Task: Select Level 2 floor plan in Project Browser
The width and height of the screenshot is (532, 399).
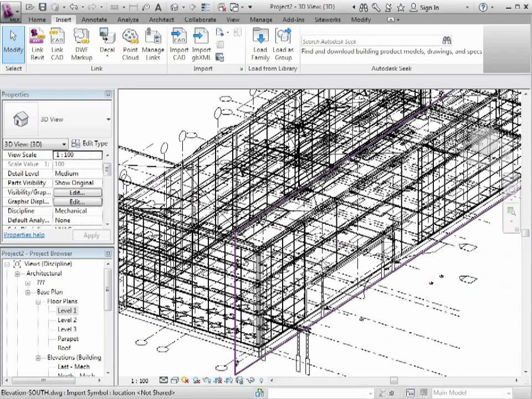Action: coord(67,320)
